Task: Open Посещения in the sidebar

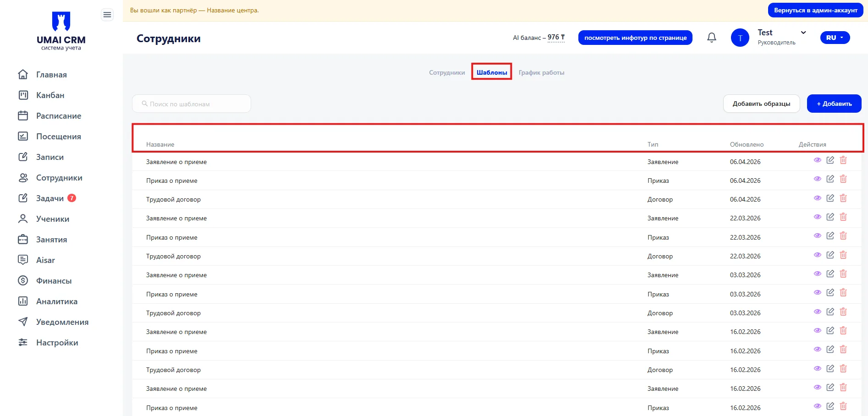Action: coord(49,136)
